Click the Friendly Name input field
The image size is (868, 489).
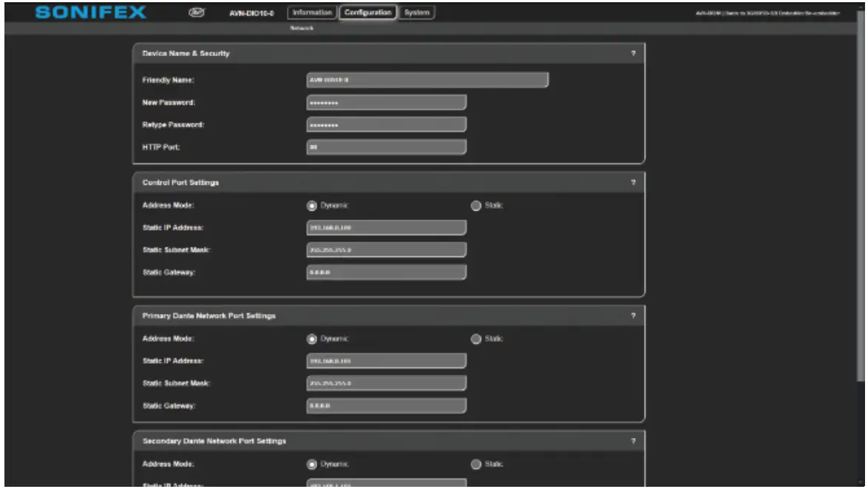(427, 80)
